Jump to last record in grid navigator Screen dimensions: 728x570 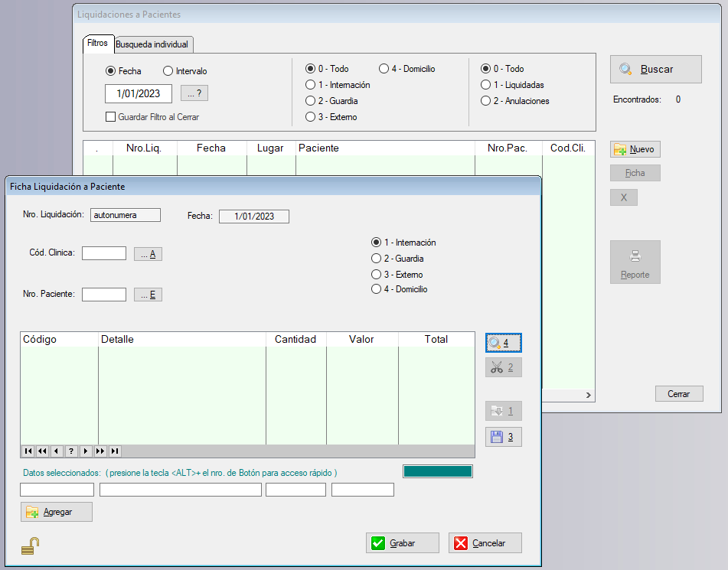coord(115,451)
